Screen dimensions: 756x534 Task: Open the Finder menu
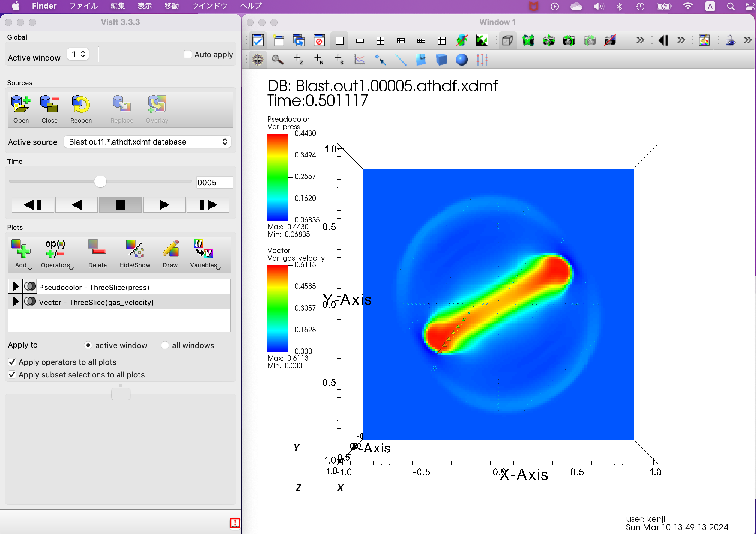tap(44, 6)
